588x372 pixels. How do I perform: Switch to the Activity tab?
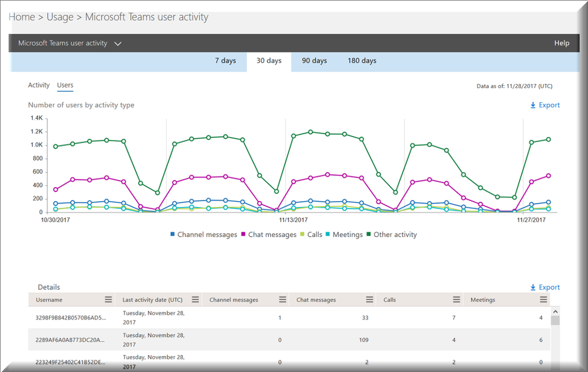coord(39,85)
